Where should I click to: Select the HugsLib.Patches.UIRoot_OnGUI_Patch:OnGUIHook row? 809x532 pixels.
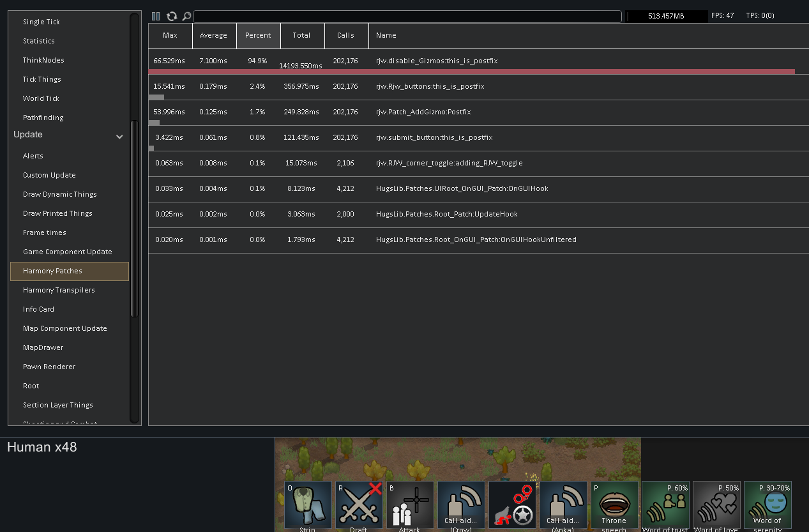[478, 189]
